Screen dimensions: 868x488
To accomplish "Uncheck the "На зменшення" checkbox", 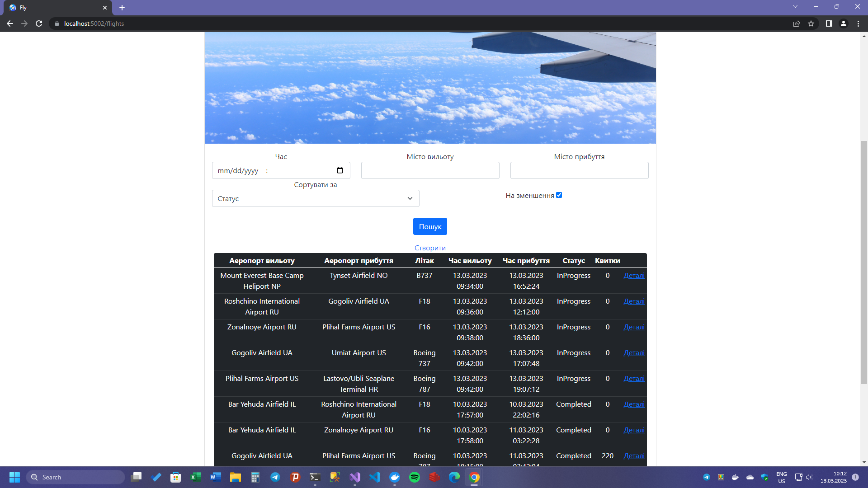I will click(559, 195).
